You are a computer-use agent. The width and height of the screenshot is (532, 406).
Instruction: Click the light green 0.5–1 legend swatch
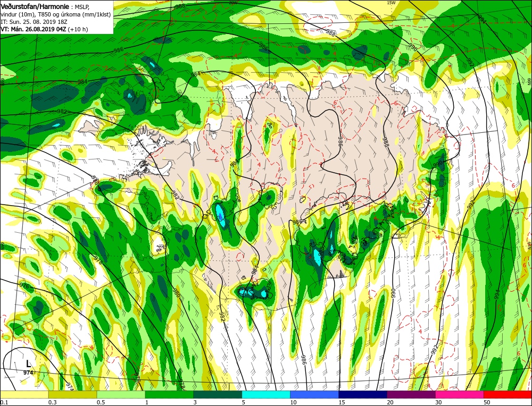coord(121,394)
